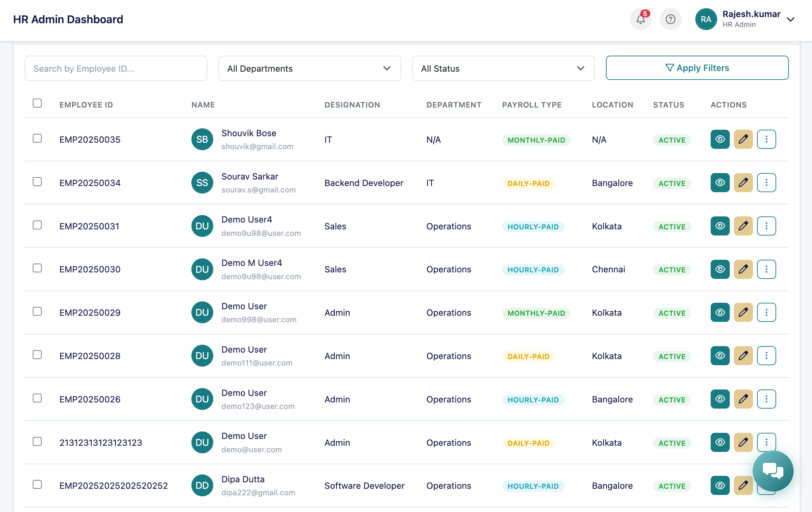Open more actions menu for Demo User4

(767, 226)
